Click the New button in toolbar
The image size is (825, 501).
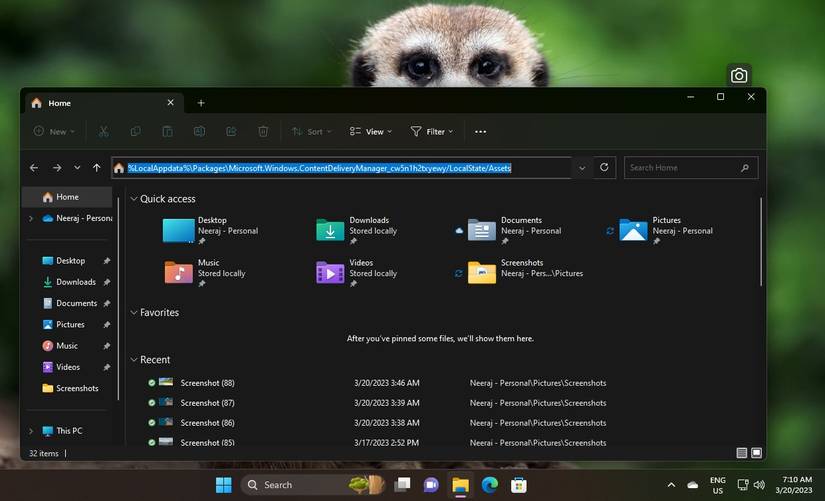tap(53, 132)
